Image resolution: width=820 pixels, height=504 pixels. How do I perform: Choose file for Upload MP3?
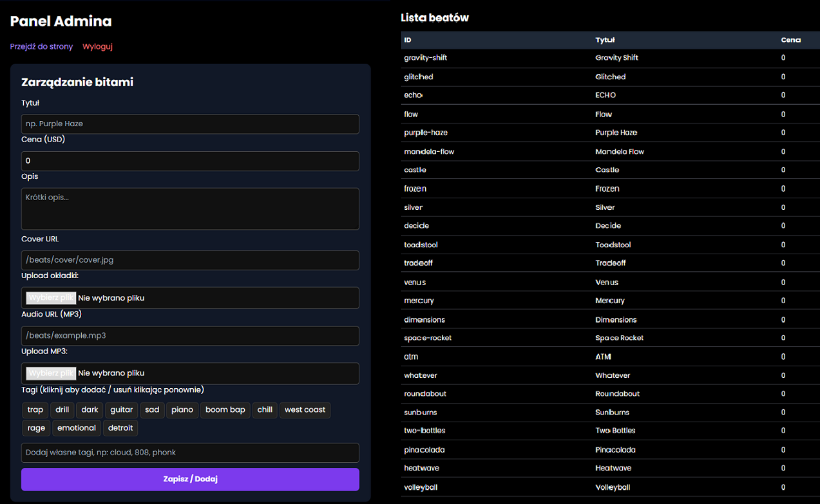point(51,373)
